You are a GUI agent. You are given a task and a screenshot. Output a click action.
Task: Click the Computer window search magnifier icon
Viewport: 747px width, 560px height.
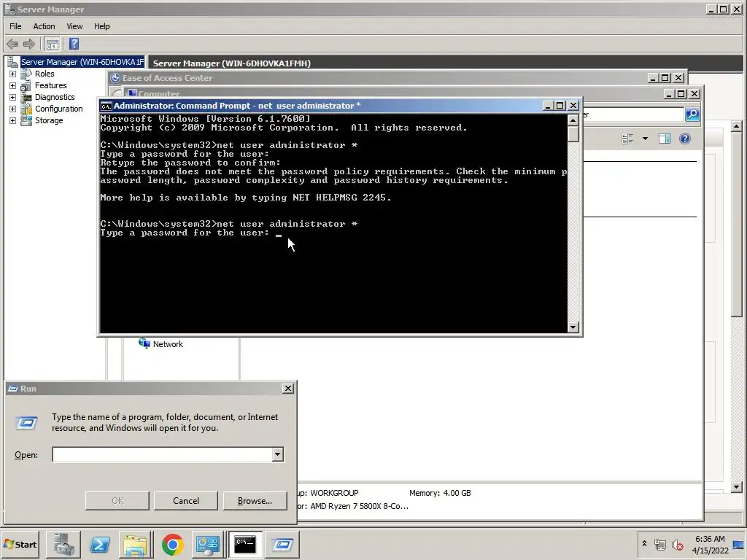(x=692, y=114)
